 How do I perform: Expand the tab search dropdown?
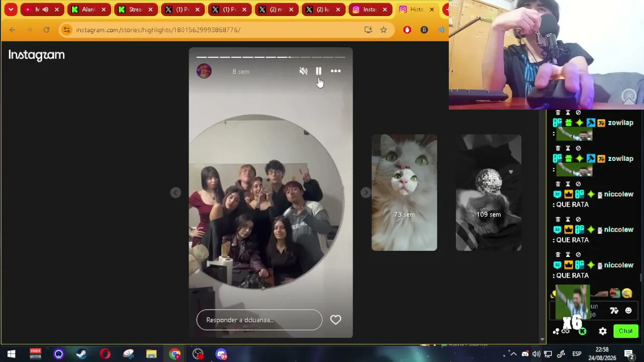(11, 9)
